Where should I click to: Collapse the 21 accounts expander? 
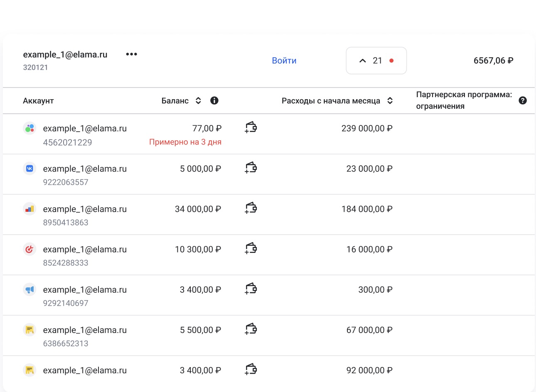coord(376,61)
